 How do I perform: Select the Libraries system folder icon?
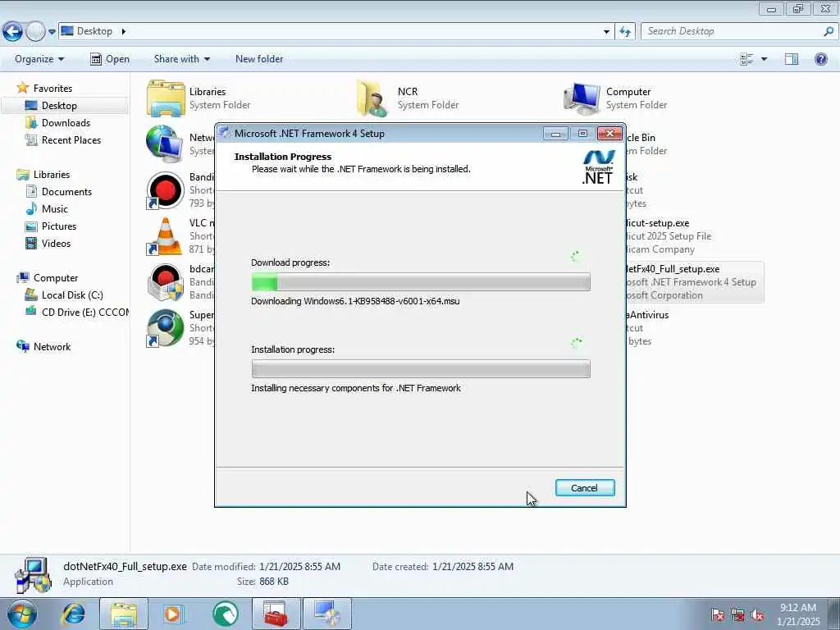coord(166,98)
